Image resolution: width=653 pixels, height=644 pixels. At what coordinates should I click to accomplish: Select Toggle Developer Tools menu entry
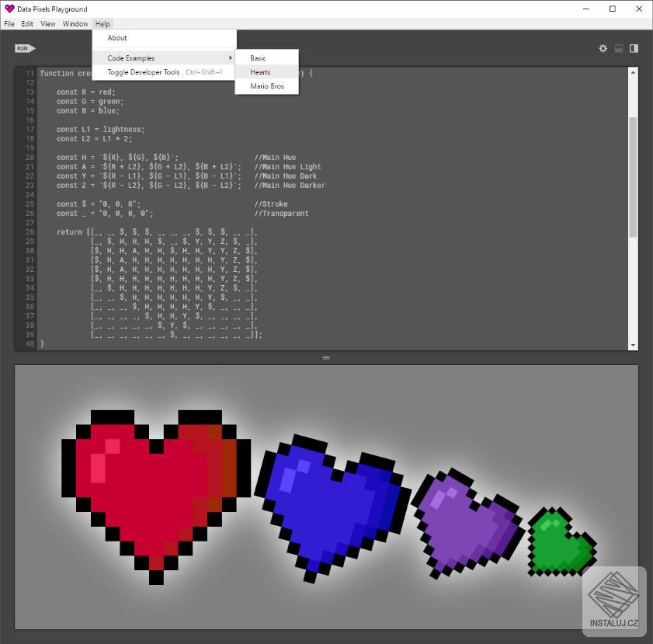pyautogui.click(x=164, y=72)
